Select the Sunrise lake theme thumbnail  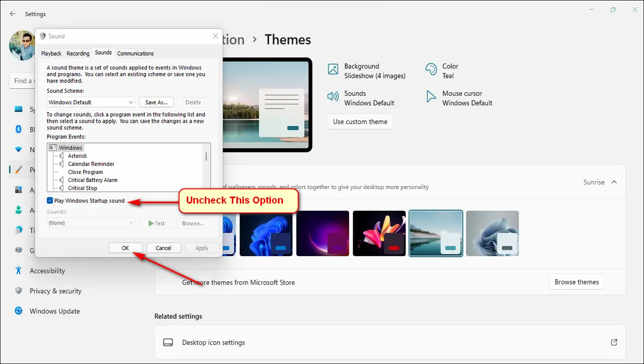436,233
